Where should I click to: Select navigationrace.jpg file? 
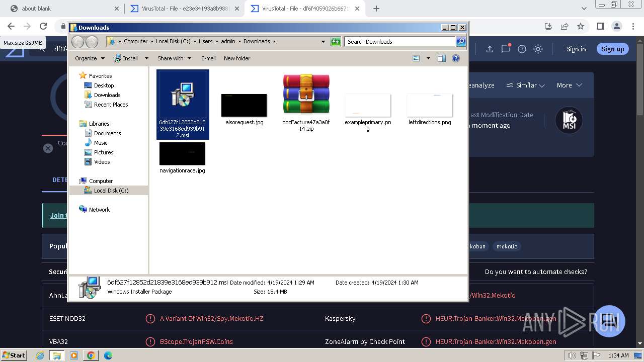point(182,157)
